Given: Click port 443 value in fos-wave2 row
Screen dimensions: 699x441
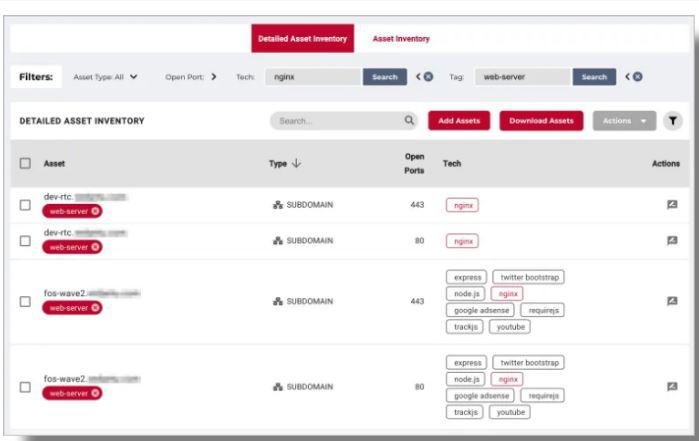Looking at the screenshot, I should click(417, 301).
